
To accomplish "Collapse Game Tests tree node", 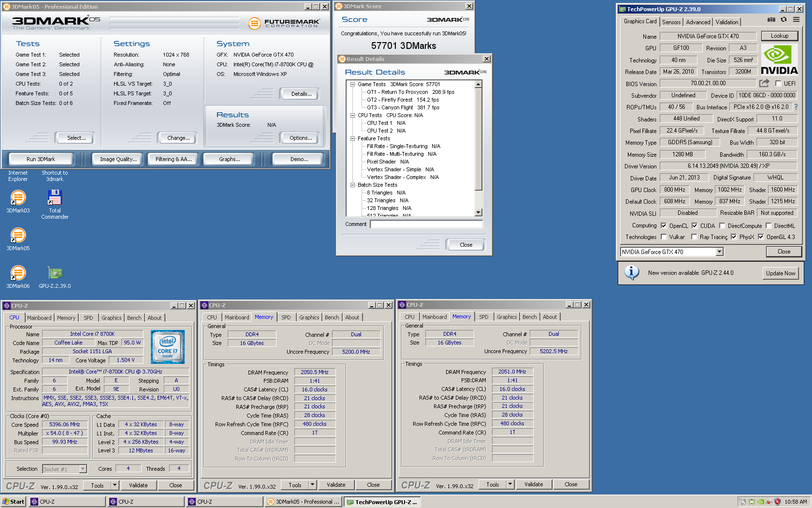I will click(x=353, y=84).
